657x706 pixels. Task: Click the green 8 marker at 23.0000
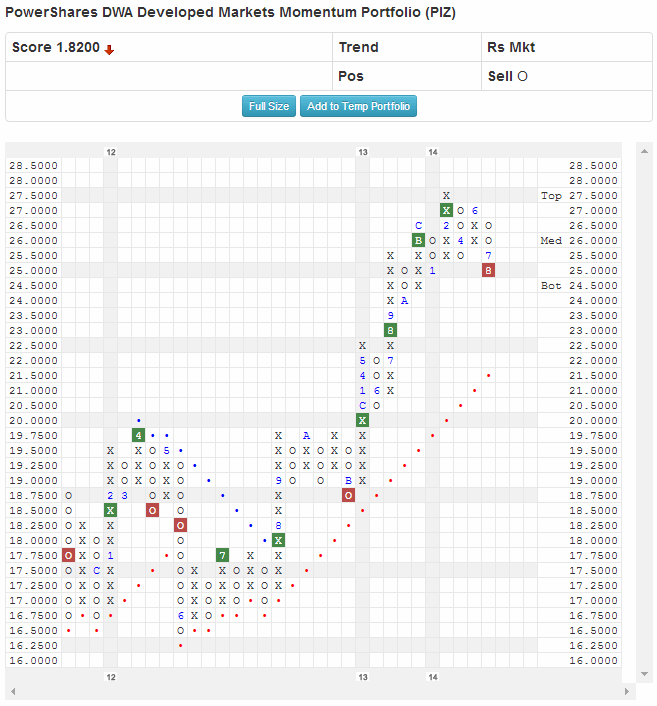click(390, 330)
